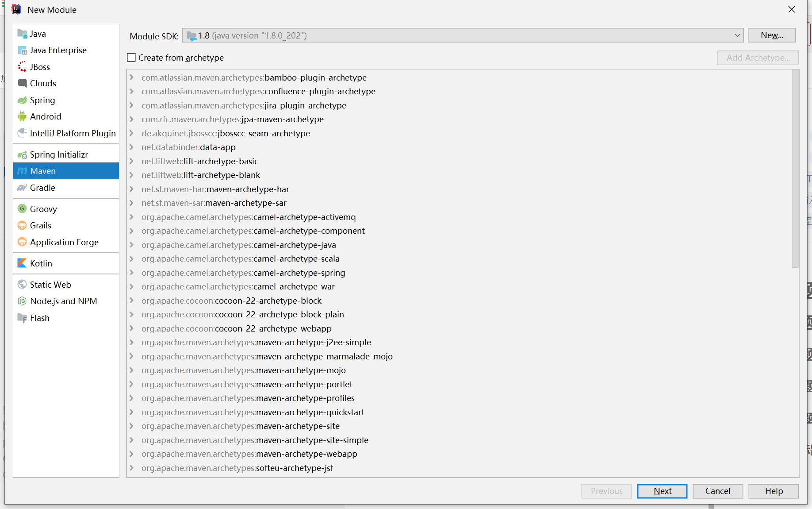Click the Cancel button
This screenshot has width=812, height=509.
pyautogui.click(x=718, y=491)
